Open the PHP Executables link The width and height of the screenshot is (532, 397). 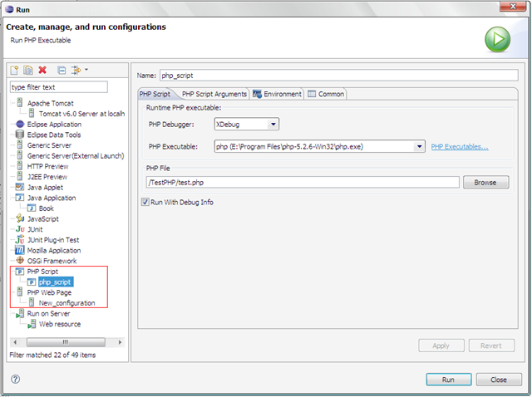point(460,146)
